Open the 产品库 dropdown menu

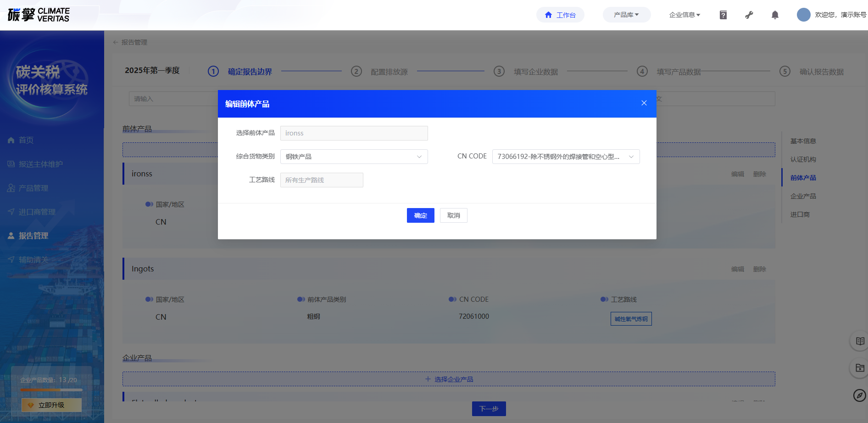point(626,15)
